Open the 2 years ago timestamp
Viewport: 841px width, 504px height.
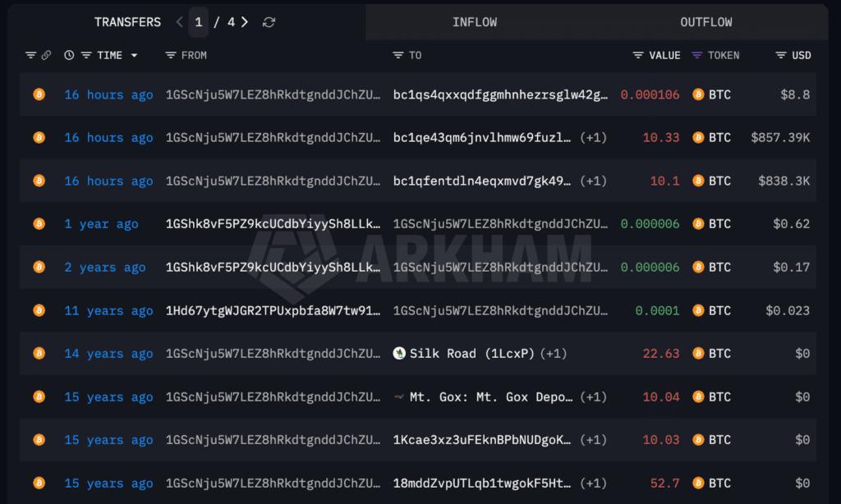coord(105,268)
